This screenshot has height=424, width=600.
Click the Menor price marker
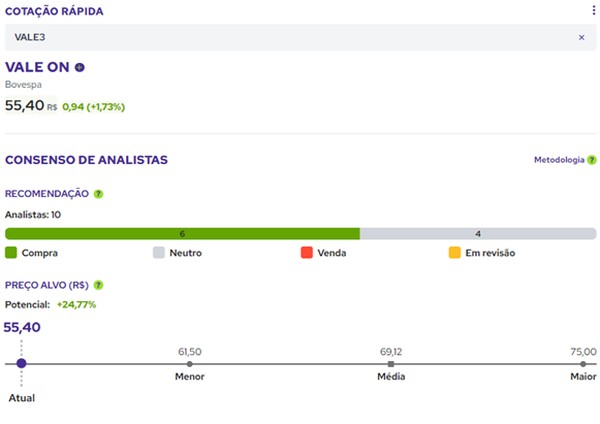pos(189,364)
